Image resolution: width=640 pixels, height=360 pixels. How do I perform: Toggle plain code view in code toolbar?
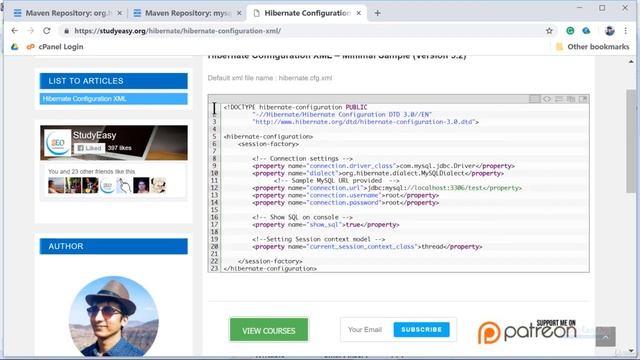coord(547,99)
